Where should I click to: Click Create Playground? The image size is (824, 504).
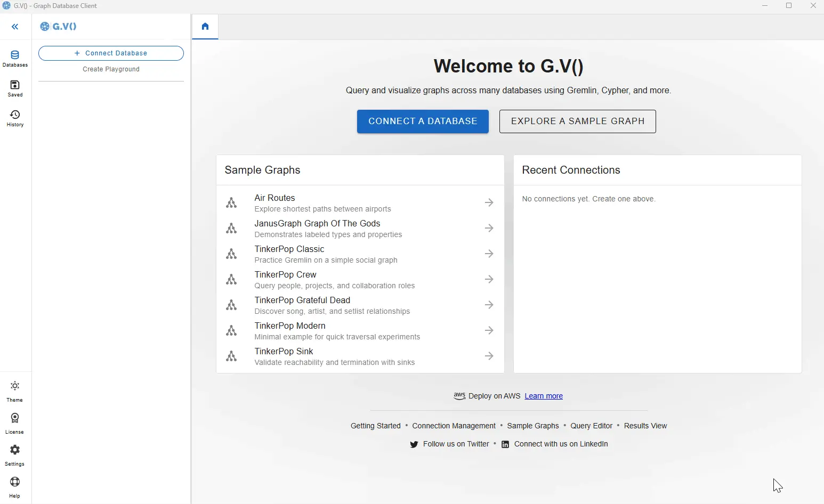(x=111, y=69)
